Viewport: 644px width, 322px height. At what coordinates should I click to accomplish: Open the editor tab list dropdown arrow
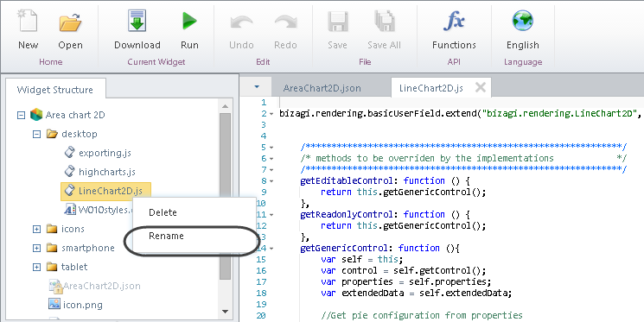[x=257, y=87]
